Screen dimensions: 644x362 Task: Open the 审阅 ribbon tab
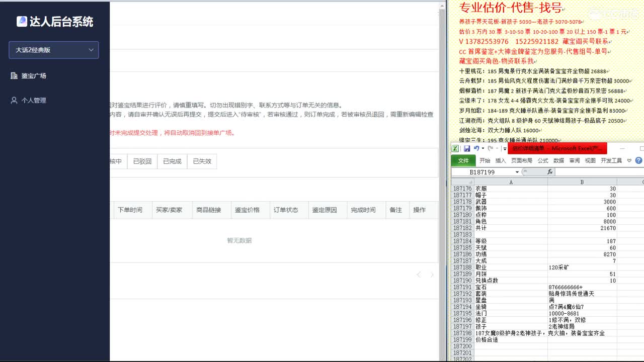pos(575,160)
